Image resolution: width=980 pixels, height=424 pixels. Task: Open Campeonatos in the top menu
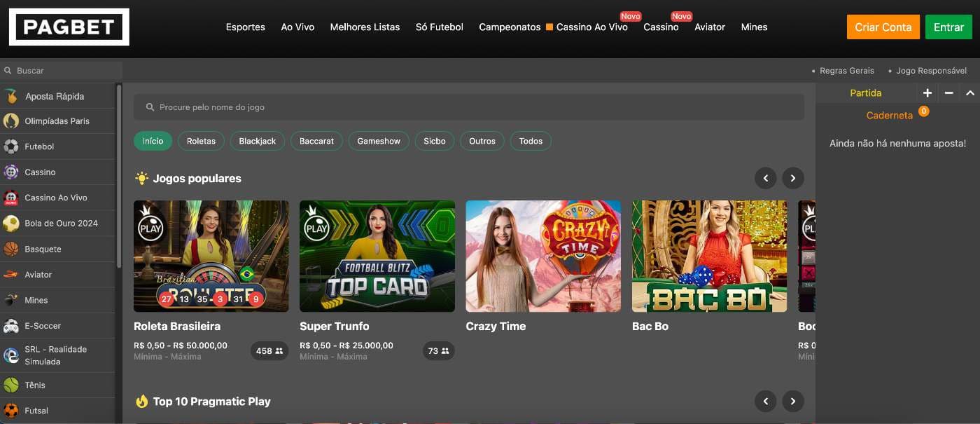coord(510,27)
